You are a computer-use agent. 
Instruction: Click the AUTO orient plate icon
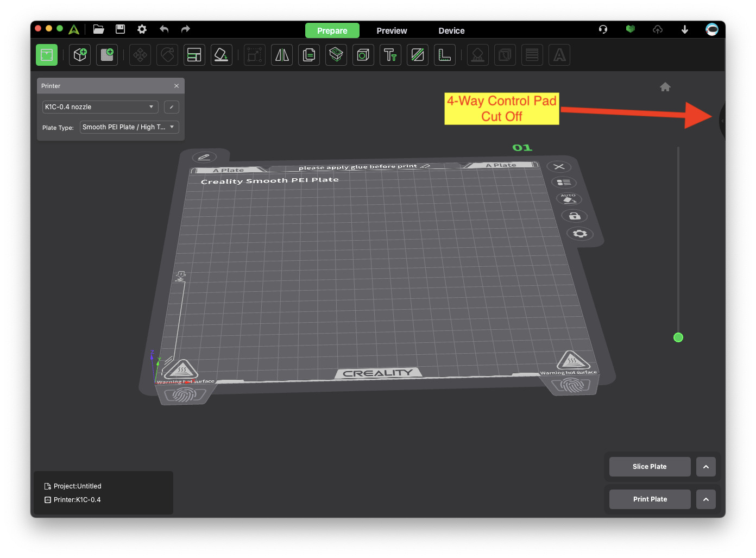569,199
